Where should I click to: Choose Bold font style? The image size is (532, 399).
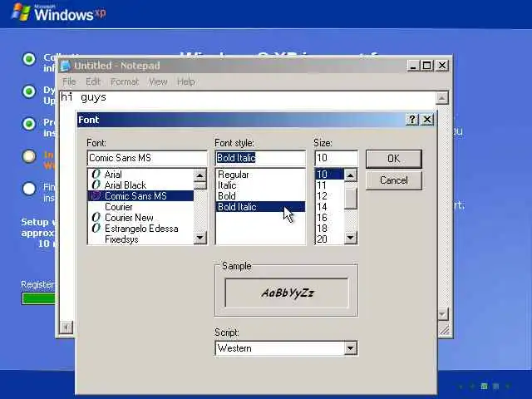tap(260, 196)
